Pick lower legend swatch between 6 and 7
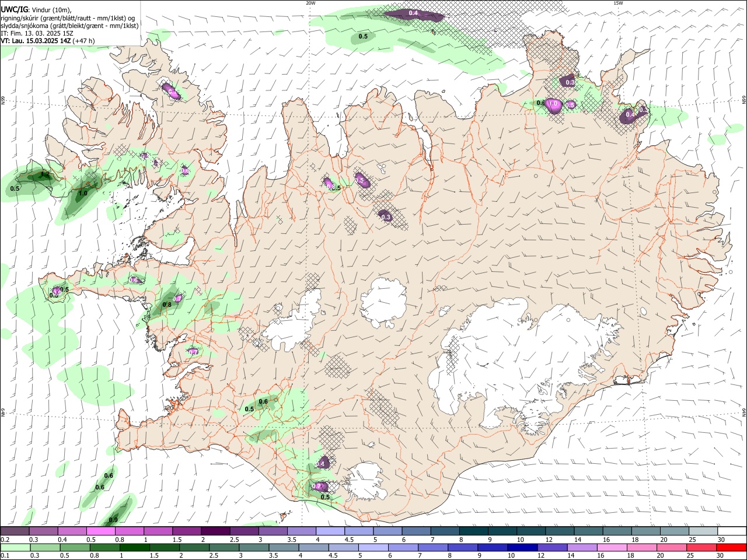Screen dimensions: 747x560 tap(403, 547)
